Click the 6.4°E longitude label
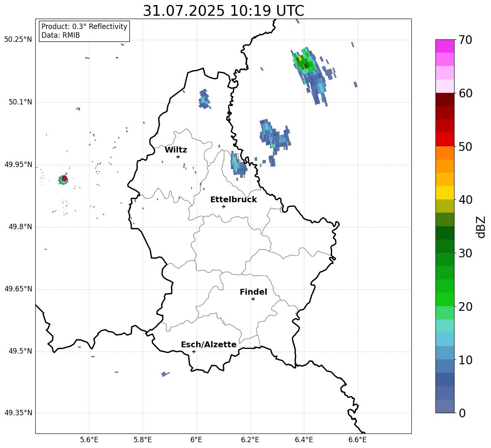Image resolution: width=491 pixels, height=448 pixels. coord(304,440)
